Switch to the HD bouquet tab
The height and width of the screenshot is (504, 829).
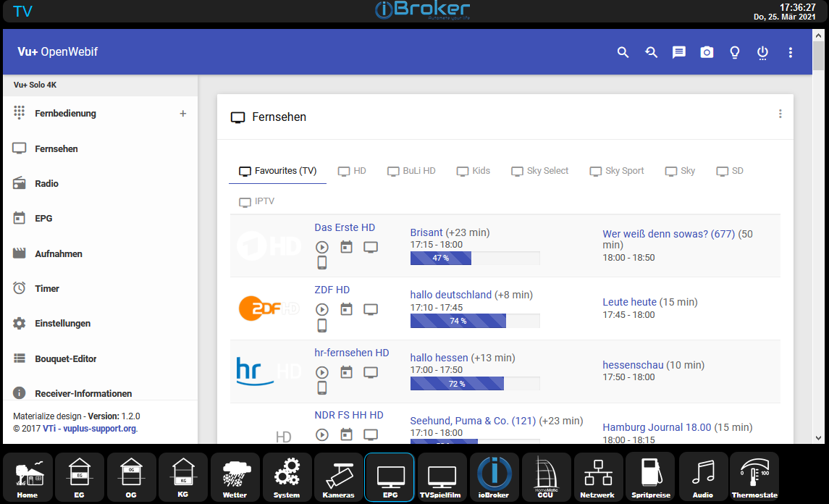pos(352,171)
